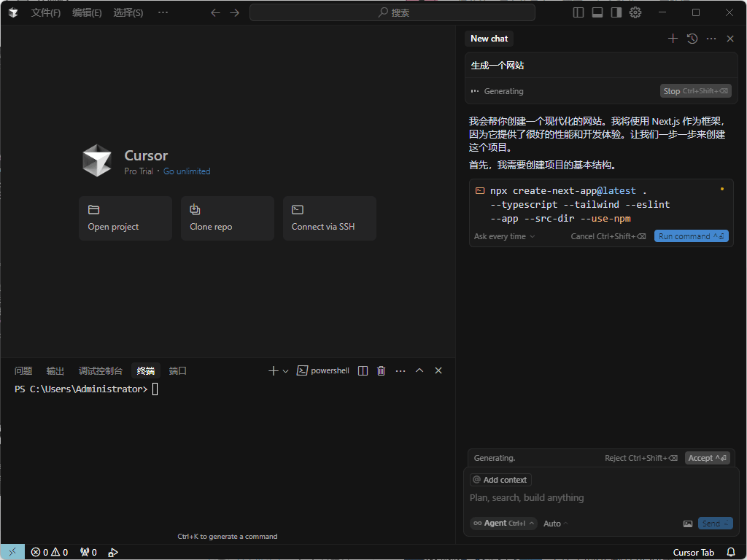Click the Clone repo card
The width and height of the screenshot is (747, 560).
pos(228,218)
